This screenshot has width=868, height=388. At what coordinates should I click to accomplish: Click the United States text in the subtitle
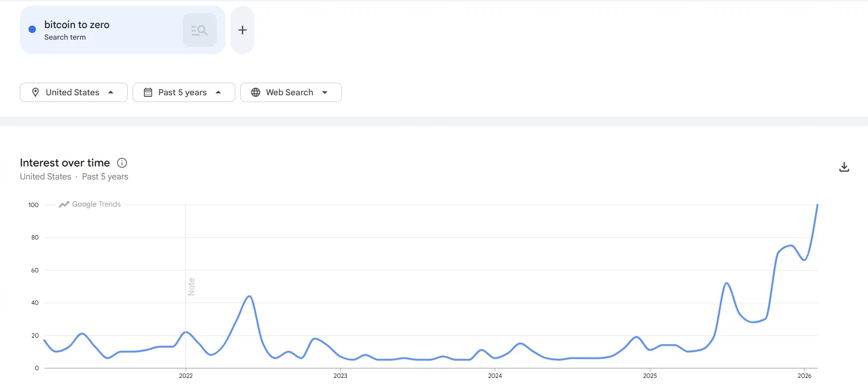(45, 177)
